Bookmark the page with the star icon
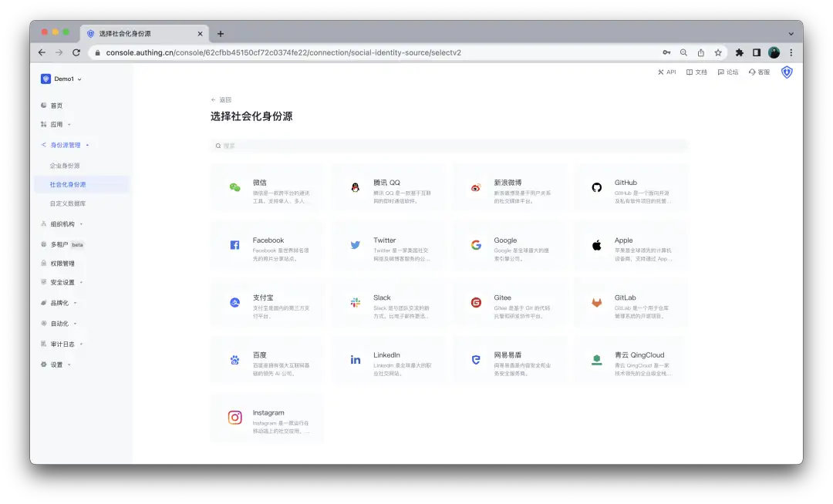 [718, 52]
